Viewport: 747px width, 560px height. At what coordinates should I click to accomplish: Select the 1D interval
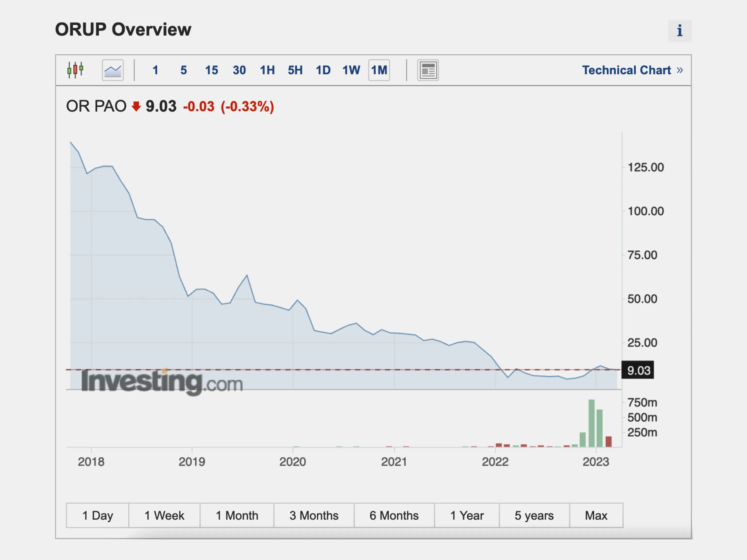pyautogui.click(x=323, y=70)
